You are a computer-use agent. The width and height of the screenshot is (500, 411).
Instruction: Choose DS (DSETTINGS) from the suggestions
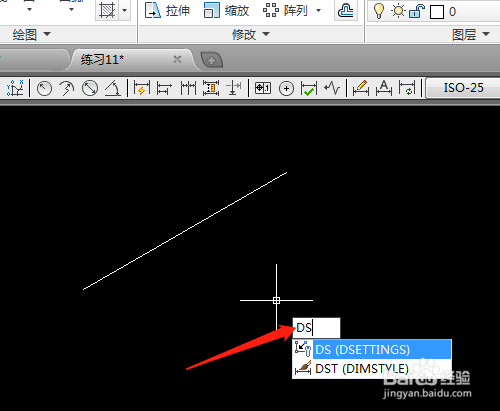coord(372,349)
